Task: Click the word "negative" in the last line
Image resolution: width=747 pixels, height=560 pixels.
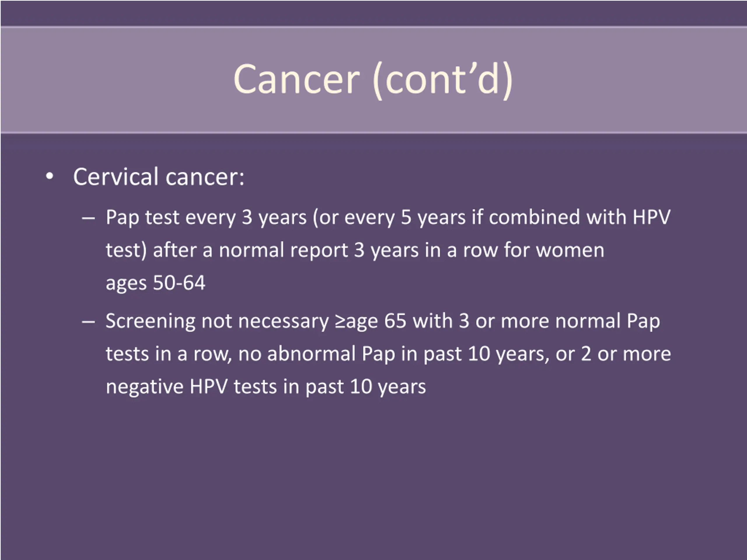Action: (x=144, y=387)
